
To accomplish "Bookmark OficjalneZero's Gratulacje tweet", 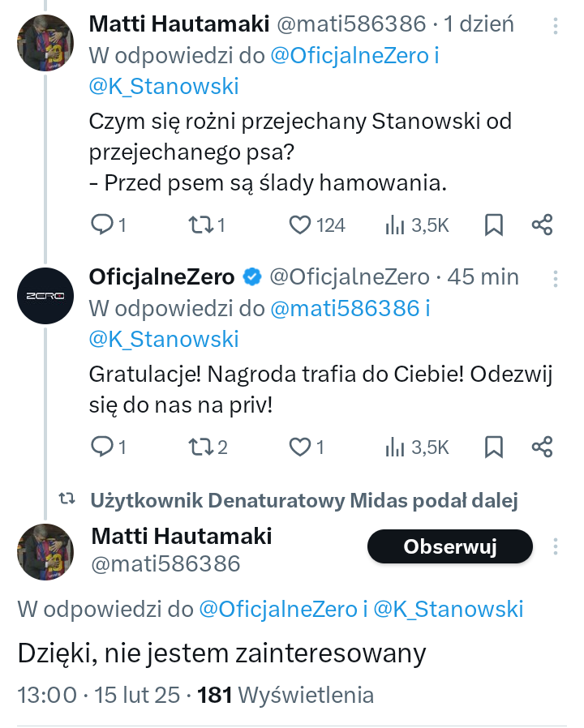I will point(493,446).
